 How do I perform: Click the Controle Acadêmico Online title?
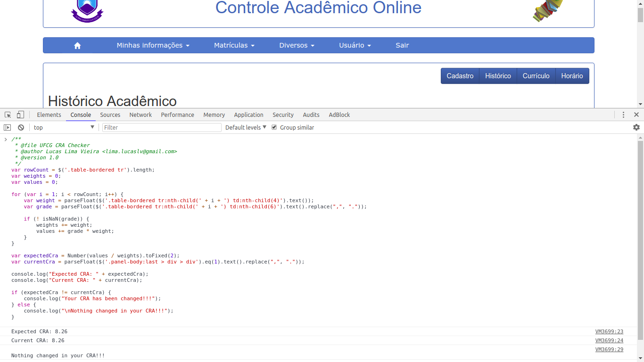(319, 8)
